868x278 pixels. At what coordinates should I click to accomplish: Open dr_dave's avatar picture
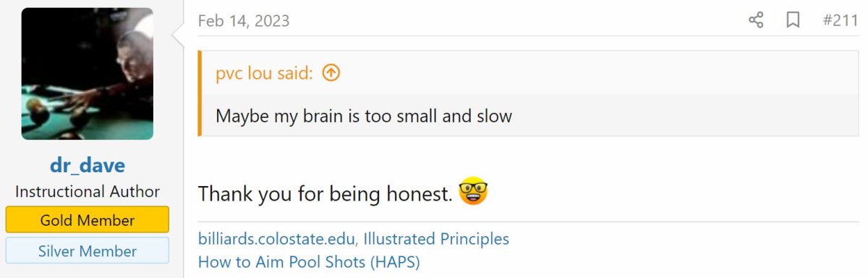[88, 74]
